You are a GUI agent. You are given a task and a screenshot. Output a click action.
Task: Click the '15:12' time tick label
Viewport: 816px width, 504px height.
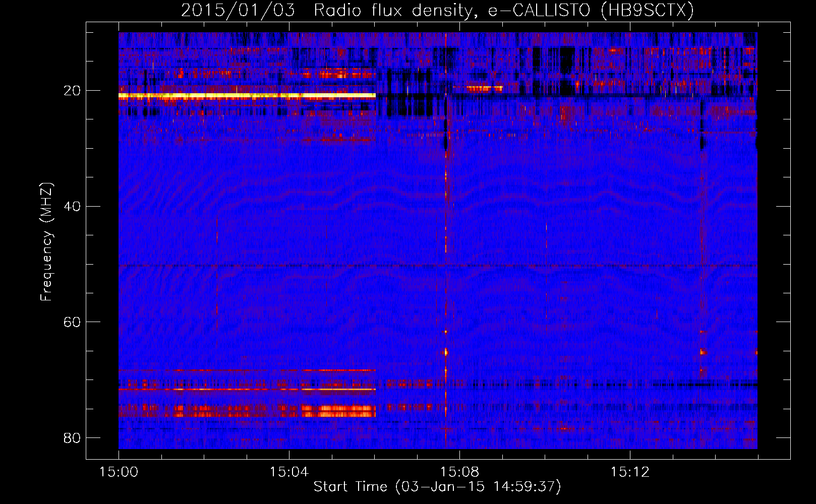(x=630, y=472)
